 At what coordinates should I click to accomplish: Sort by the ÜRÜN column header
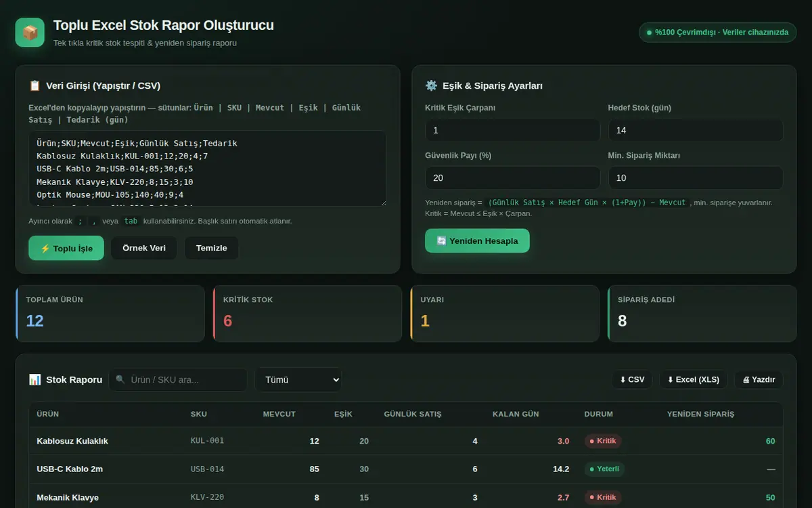coord(47,414)
